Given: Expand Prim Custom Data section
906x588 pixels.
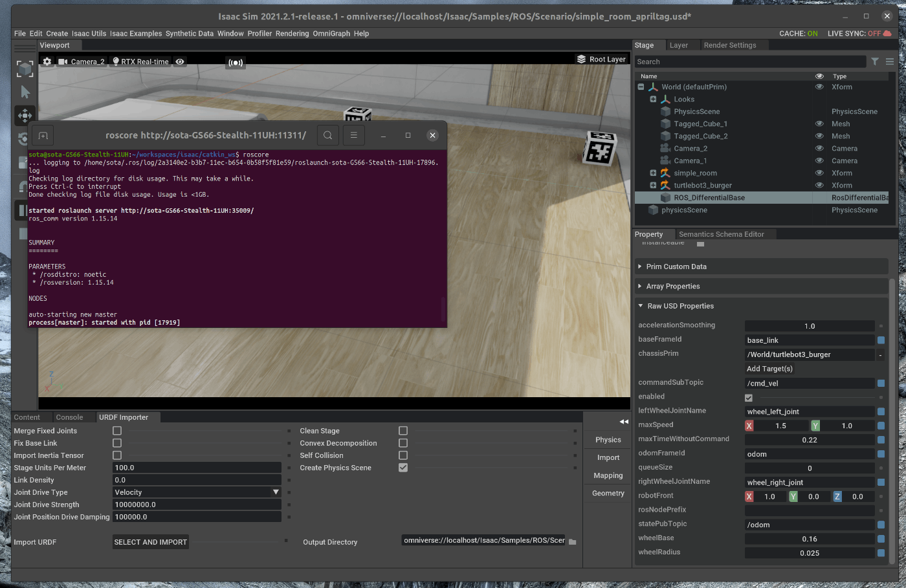Looking at the screenshot, I should pos(761,267).
